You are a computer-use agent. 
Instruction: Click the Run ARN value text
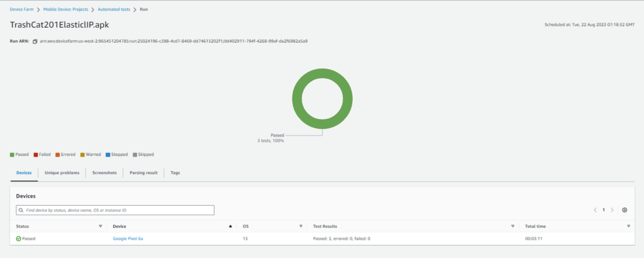pos(174,42)
